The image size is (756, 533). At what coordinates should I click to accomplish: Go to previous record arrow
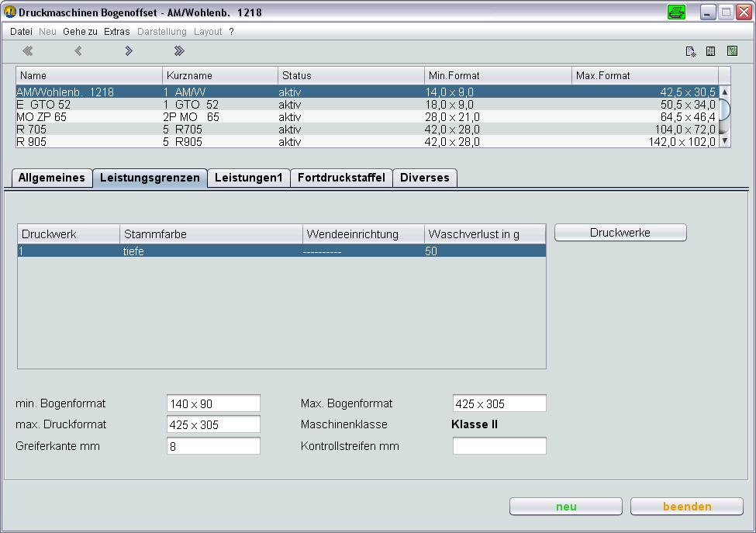coord(78,50)
